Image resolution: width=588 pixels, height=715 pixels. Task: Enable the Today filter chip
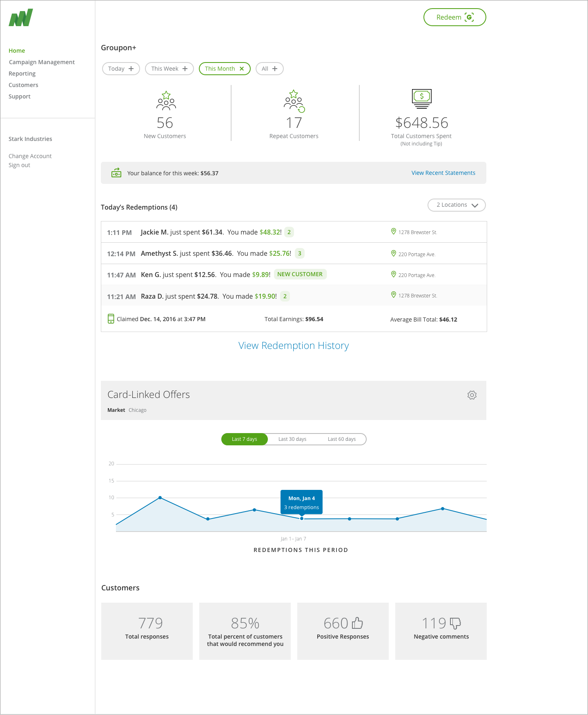pos(121,69)
